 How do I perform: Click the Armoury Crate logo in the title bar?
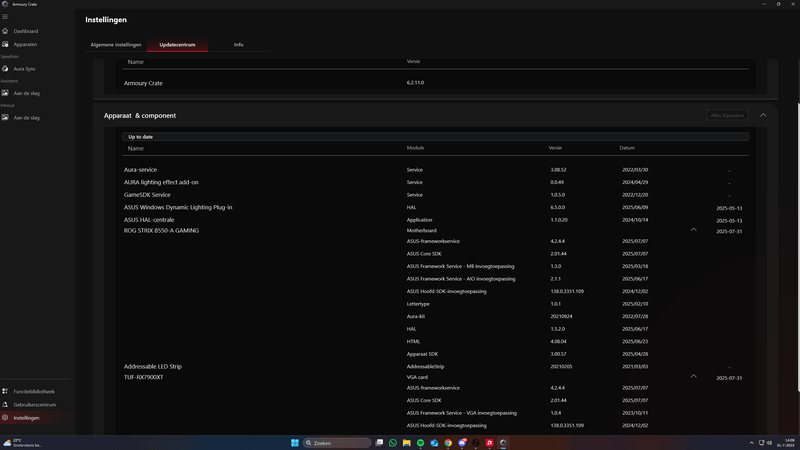tap(5, 4)
